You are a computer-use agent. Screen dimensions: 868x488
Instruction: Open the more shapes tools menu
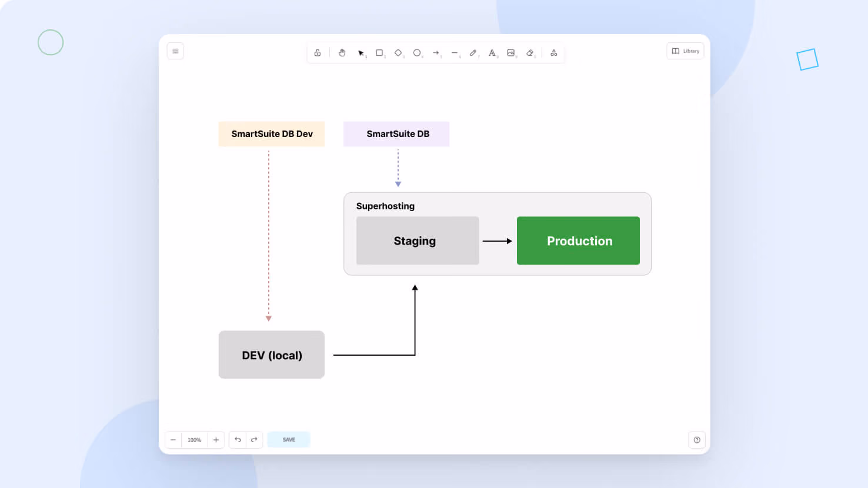(x=554, y=53)
